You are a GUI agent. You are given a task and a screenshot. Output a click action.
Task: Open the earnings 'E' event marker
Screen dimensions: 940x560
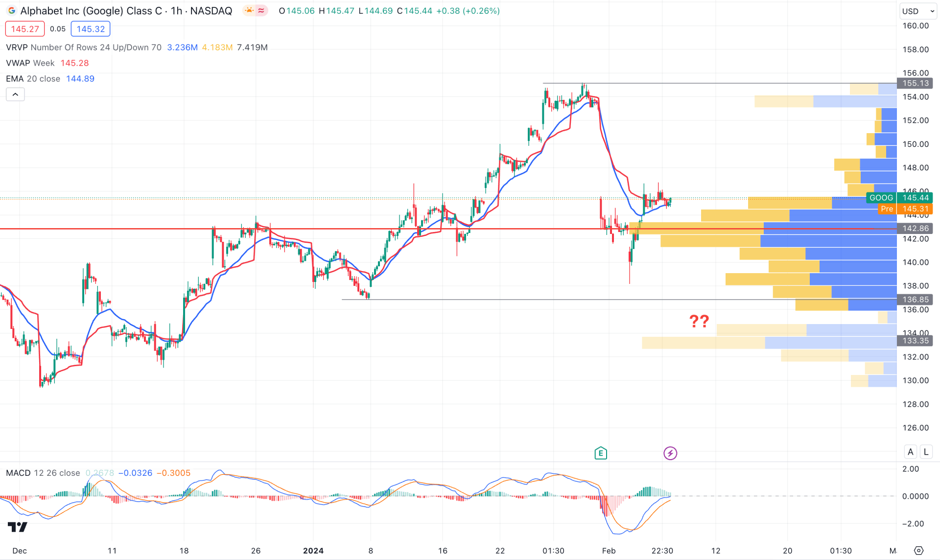pyautogui.click(x=601, y=453)
